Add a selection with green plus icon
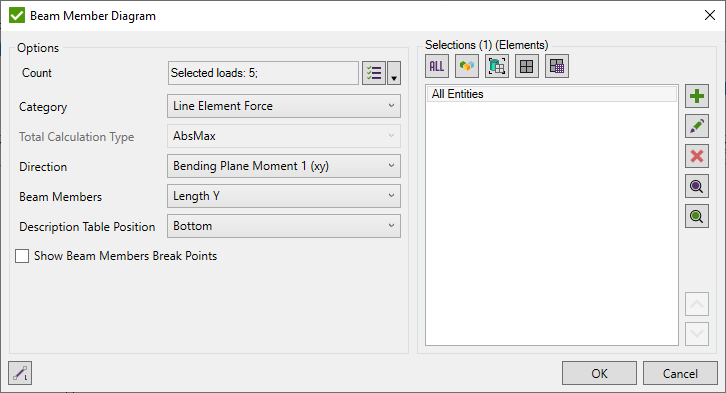Viewport: 726px width, 393px height. [697, 96]
